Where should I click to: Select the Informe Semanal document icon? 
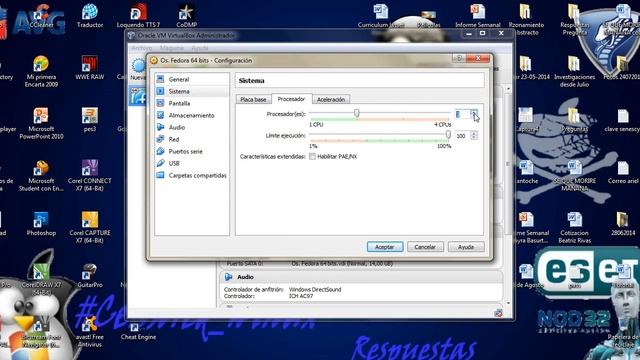478,16
